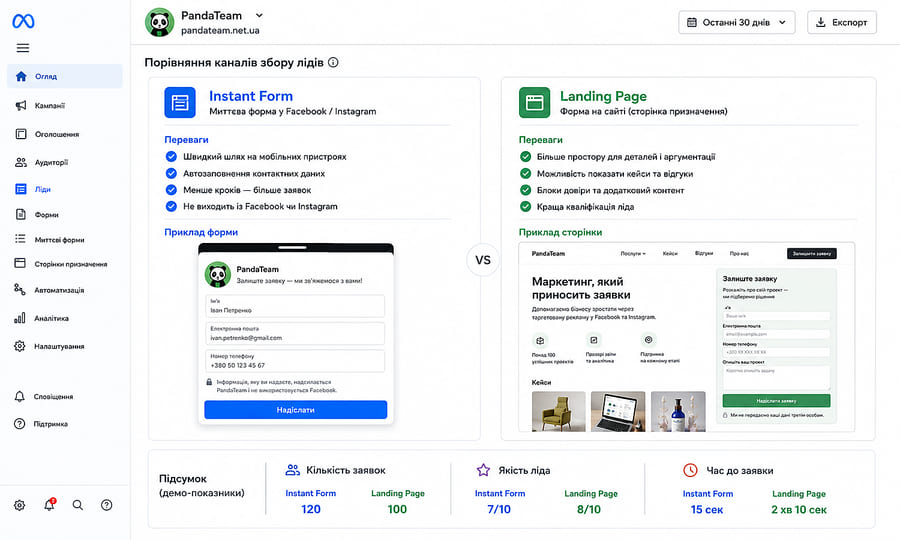Click the Landing Page value 100
Image resolution: width=900 pixels, height=540 pixels.
397,509
